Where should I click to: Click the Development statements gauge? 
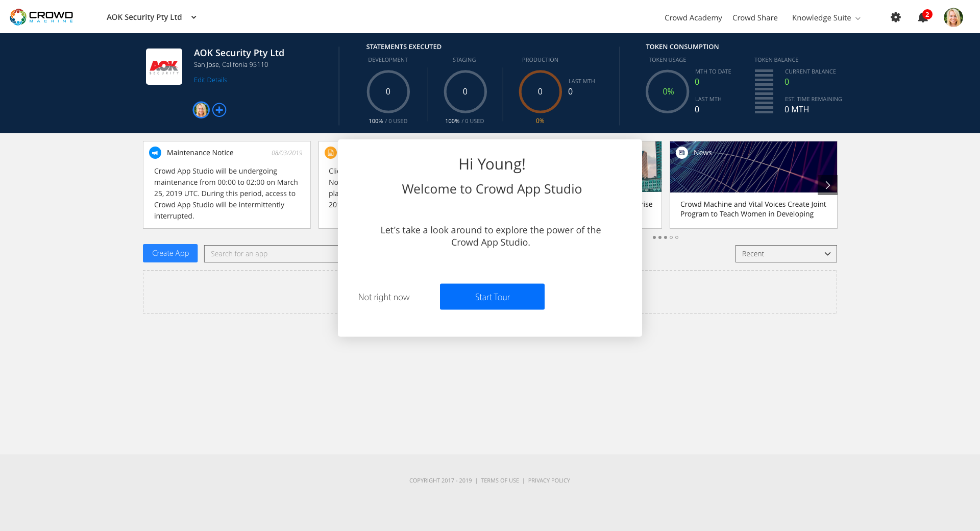[x=388, y=91]
